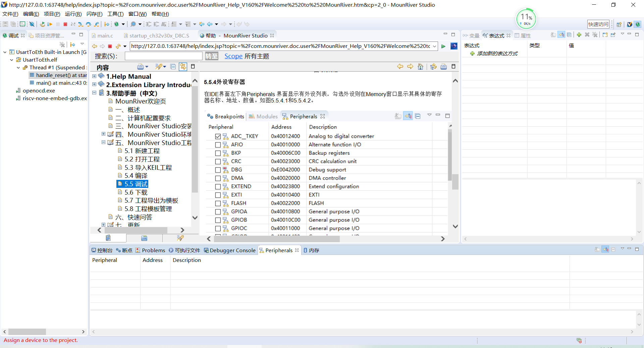Click Link with Contents icon in help
Screen dimensions: 644x348
tap(183, 67)
